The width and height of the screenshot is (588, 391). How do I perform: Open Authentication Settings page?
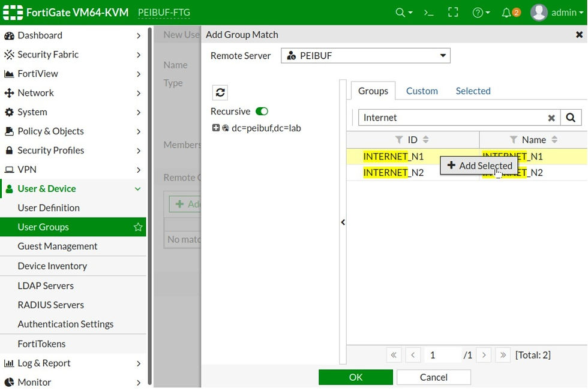point(73,324)
